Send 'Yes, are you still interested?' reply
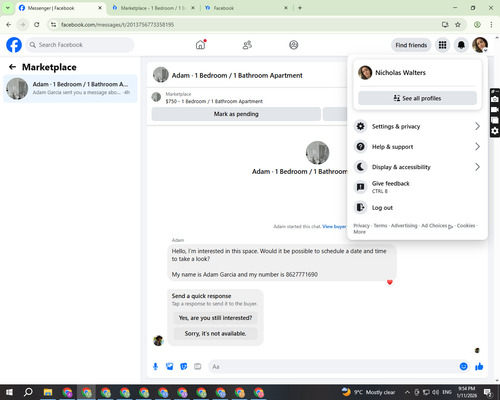The width and height of the screenshot is (500, 400). pyautogui.click(x=215, y=318)
